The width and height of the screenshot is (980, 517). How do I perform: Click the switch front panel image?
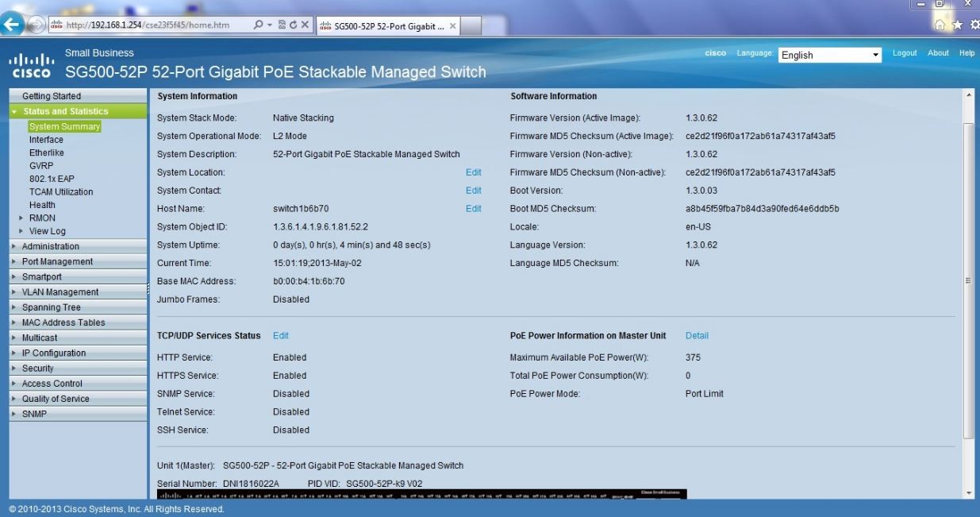pos(421,494)
